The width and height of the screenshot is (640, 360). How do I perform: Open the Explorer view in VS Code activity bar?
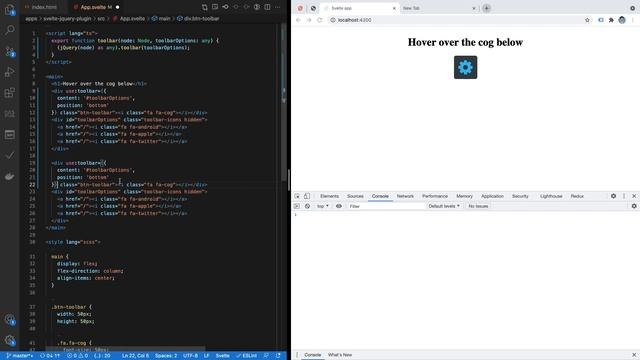click(x=9, y=9)
